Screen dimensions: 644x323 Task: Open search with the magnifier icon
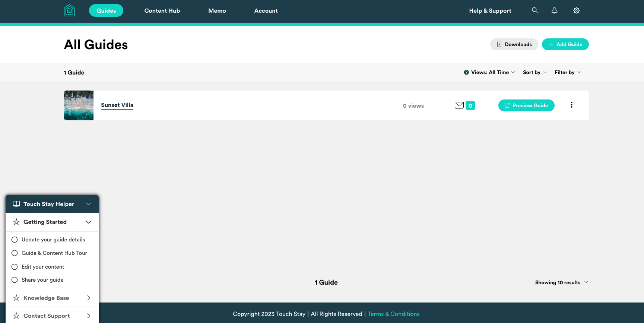pos(535,10)
